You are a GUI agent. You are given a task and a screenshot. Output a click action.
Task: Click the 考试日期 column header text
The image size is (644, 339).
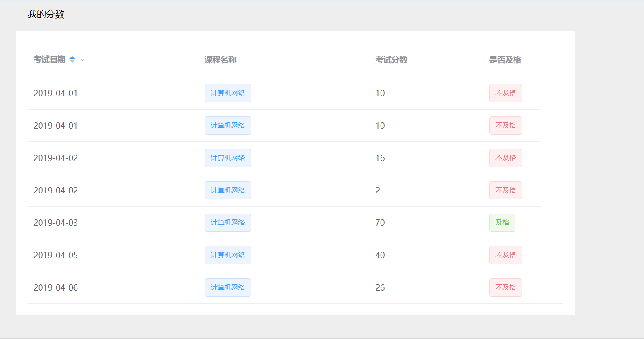click(49, 60)
